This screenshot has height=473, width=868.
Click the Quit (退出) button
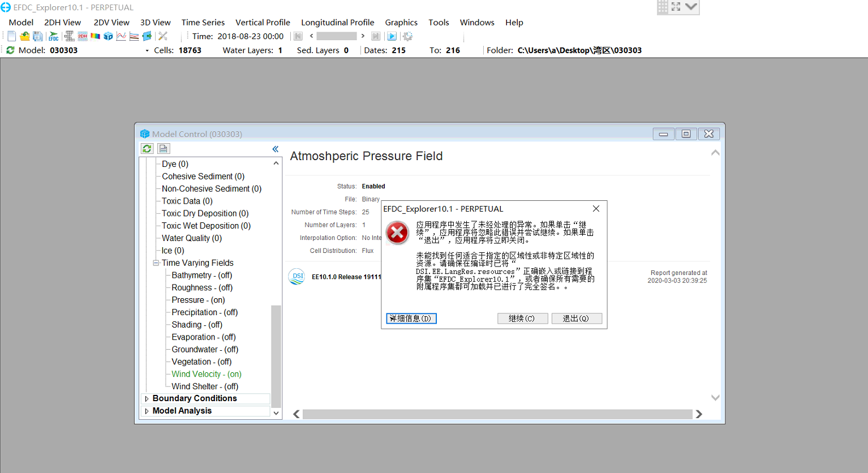click(x=577, y=319)
